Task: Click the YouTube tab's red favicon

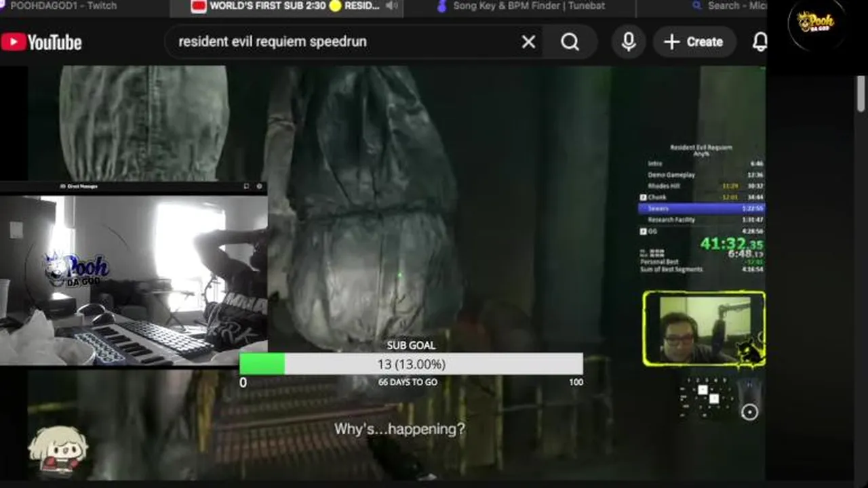Action: click(199, 6)
